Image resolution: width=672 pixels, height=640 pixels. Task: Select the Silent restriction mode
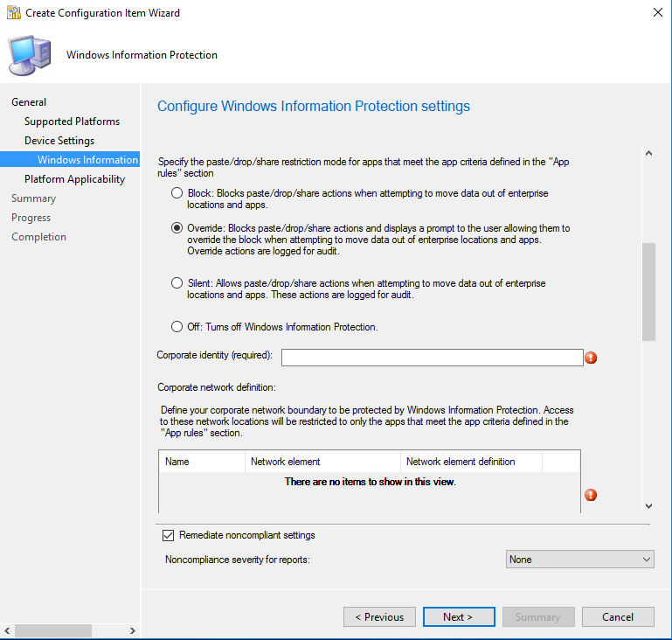[177, 283]
